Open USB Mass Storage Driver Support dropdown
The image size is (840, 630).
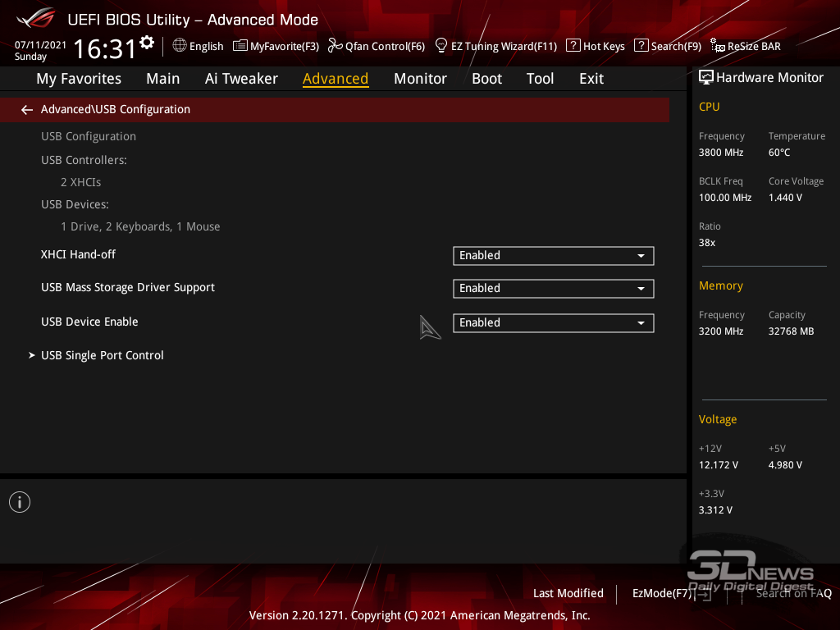554,289
